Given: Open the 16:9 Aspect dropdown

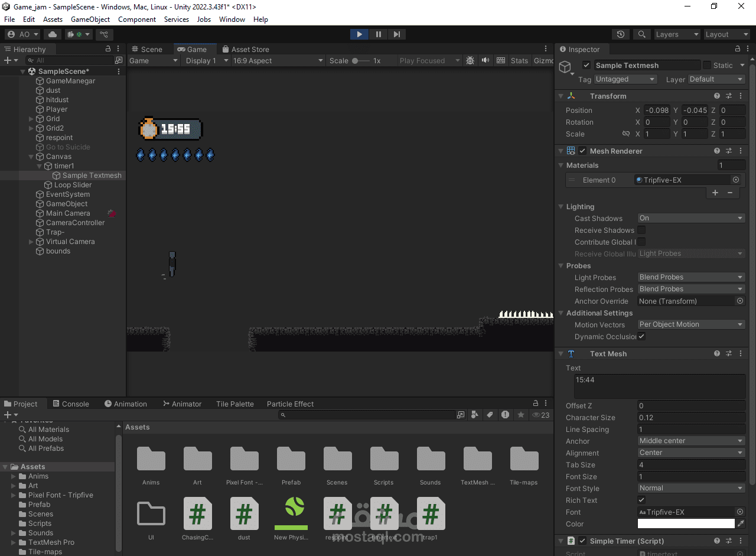Looking at the screenshot, I should [278, 60].
